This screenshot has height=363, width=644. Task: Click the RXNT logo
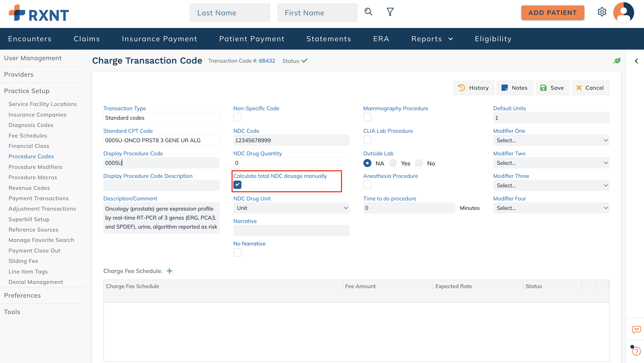pos(39,13)
